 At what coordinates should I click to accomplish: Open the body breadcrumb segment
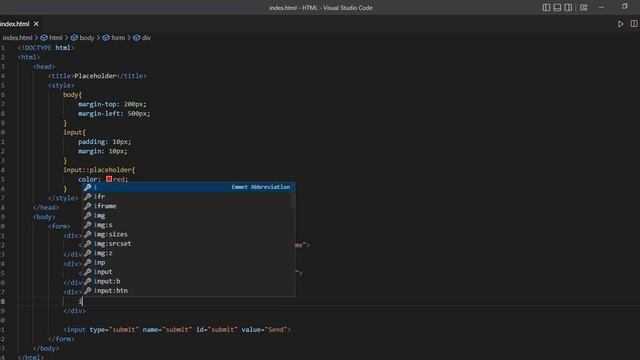point(82,38)
